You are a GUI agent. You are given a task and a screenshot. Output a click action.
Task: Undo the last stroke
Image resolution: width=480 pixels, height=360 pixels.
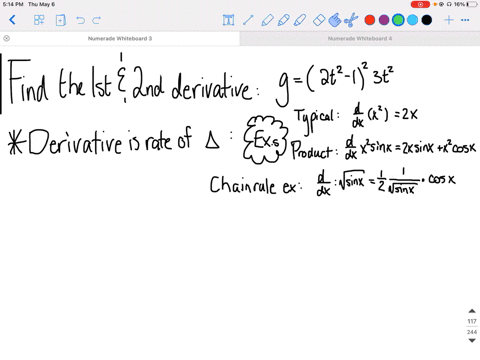(x=80, y=20)
